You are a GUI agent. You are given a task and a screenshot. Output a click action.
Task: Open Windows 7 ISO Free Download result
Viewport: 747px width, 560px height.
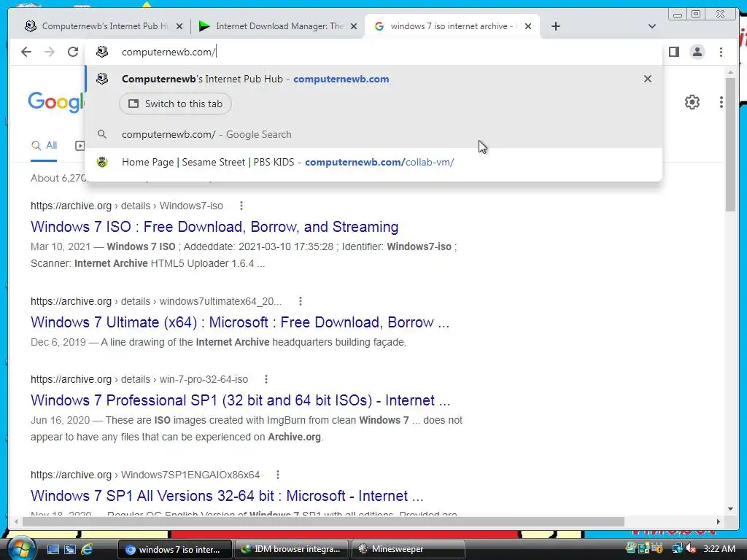(x=214, y=227)
